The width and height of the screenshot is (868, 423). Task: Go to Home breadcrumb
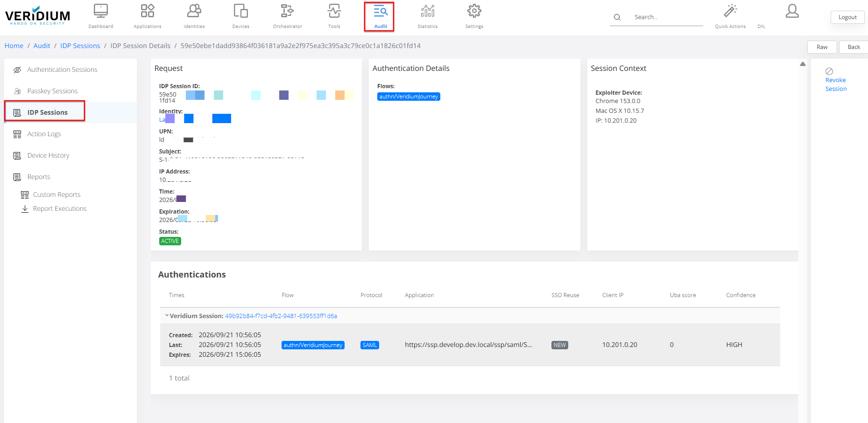coord(14,46)
